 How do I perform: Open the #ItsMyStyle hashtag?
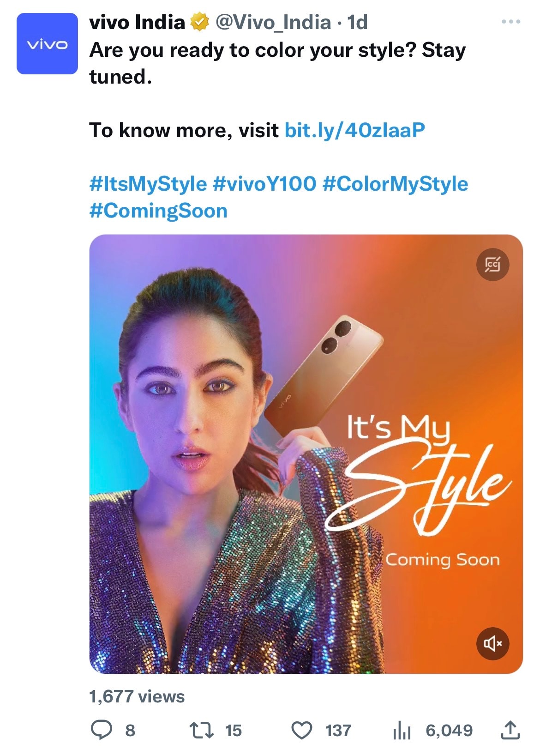[x=148, y=183]
